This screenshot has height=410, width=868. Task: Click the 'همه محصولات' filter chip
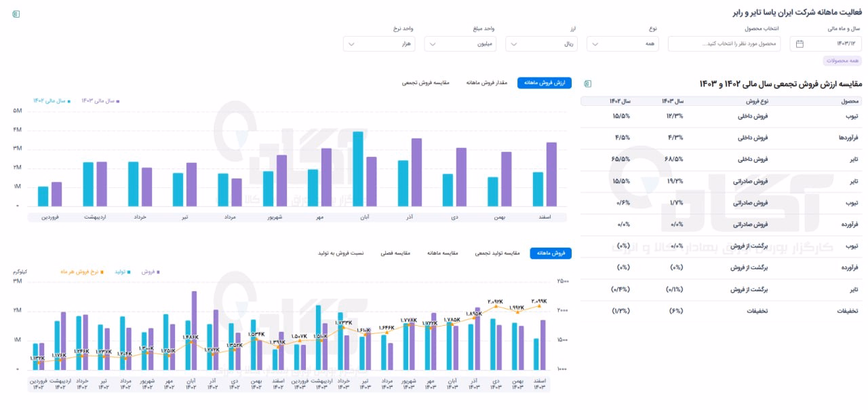click(x=842, y=61)
